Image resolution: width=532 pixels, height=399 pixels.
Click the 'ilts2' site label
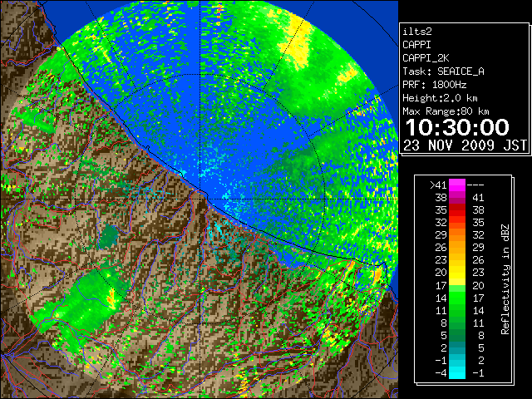coord(417,32)
